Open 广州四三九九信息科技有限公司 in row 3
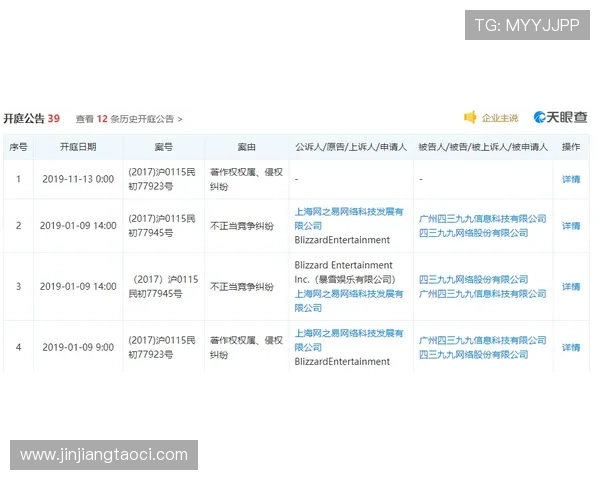 pyautogui.click(x=483, y=294)
